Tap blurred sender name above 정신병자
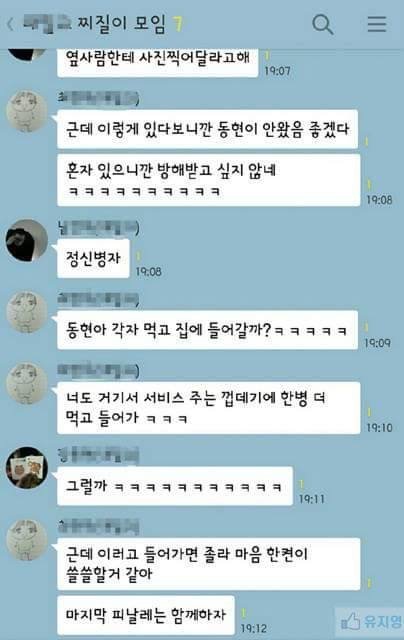 (x=98, y=228)
